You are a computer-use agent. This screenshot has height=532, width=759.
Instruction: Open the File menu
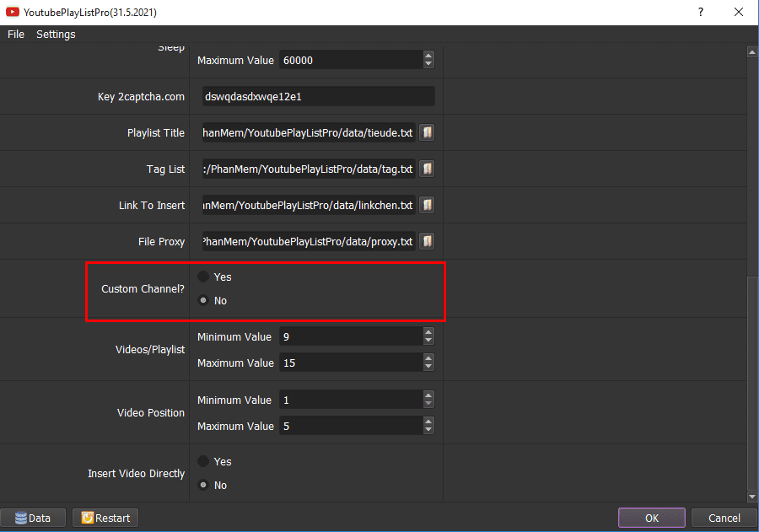click(x=16, y=35)
